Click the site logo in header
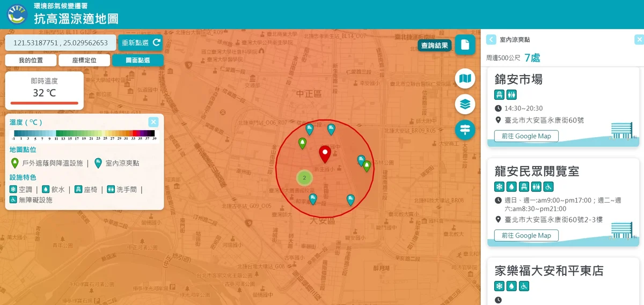 [17, 14]
